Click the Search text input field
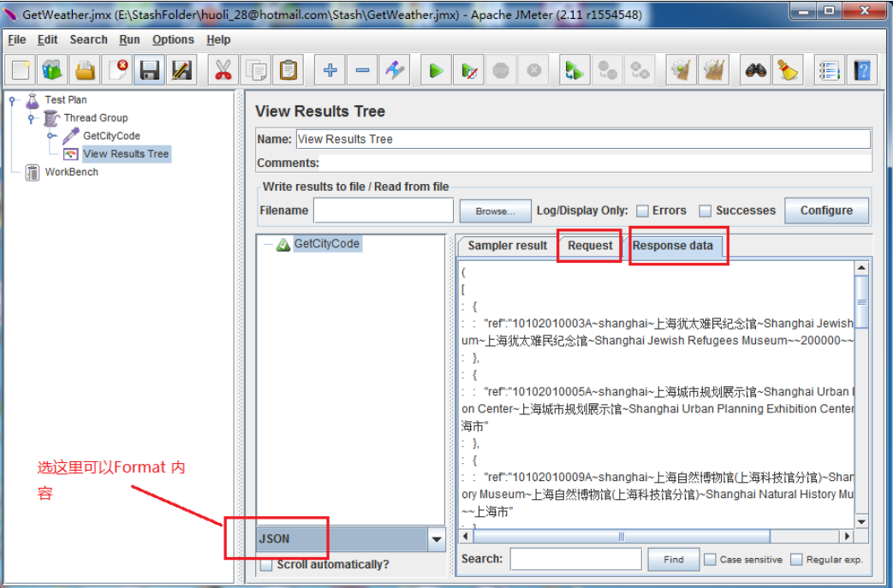Viewport: 893px width, 588px height. coord(575,560)
